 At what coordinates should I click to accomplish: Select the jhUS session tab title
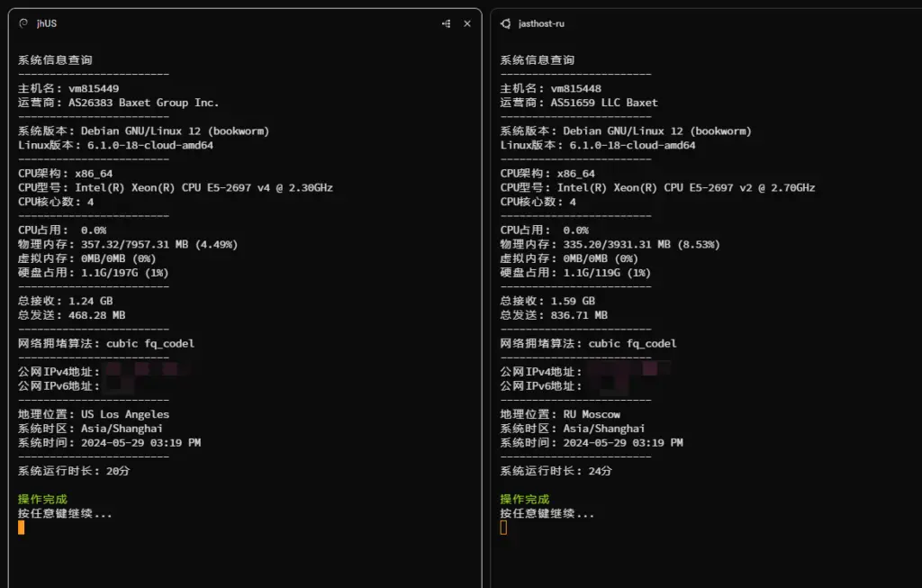click(x=47, y=23)
